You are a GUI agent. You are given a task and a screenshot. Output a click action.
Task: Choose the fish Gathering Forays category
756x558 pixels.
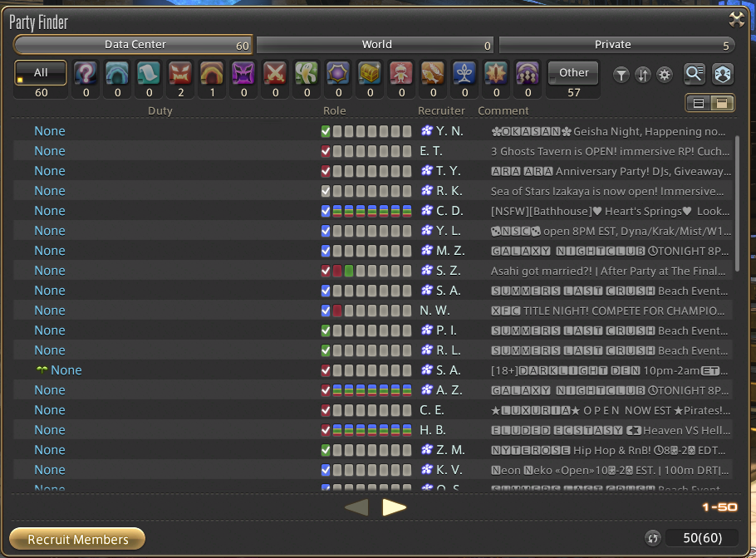[x=433, y=74]
